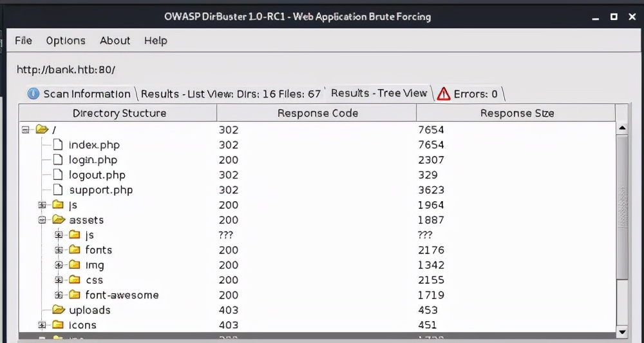This screenshot has width=644, height=343.
Task: Click the file icon next to logout.php
Action: click(x=58, y=175)
